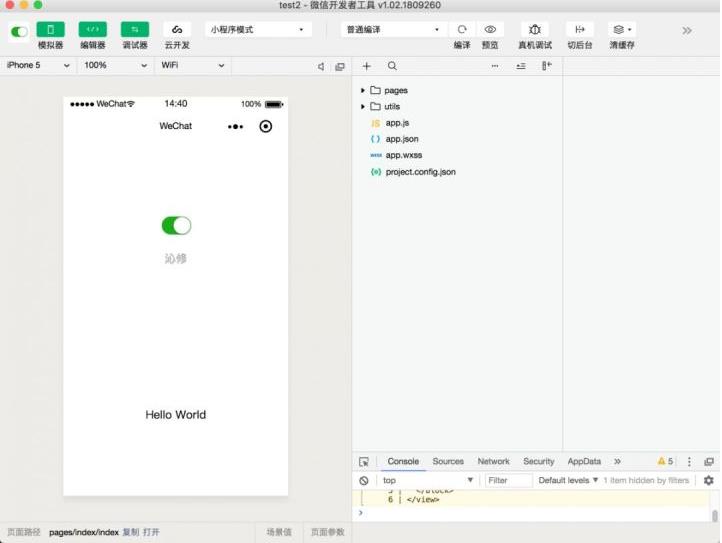Viewport: 722px width, 543px height.
Task: Expand the pages folder
Action: pos(363,90)
